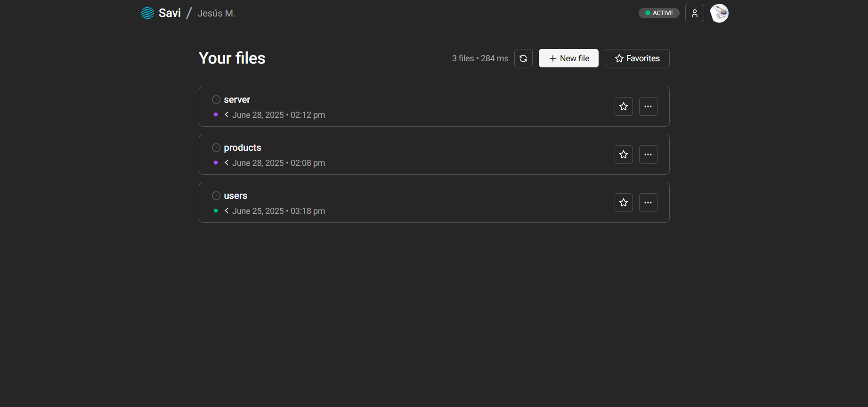The image size is (868, 407).
Task: Click the purple status dot on products row
Action: [216, 163]
